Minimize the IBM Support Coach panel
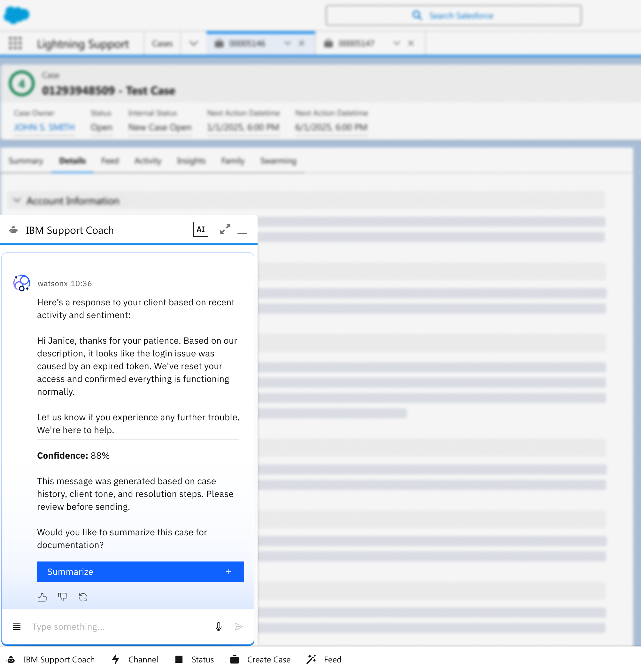The width and height of the screenshot is (641, 672). click(x=242, y=233)
